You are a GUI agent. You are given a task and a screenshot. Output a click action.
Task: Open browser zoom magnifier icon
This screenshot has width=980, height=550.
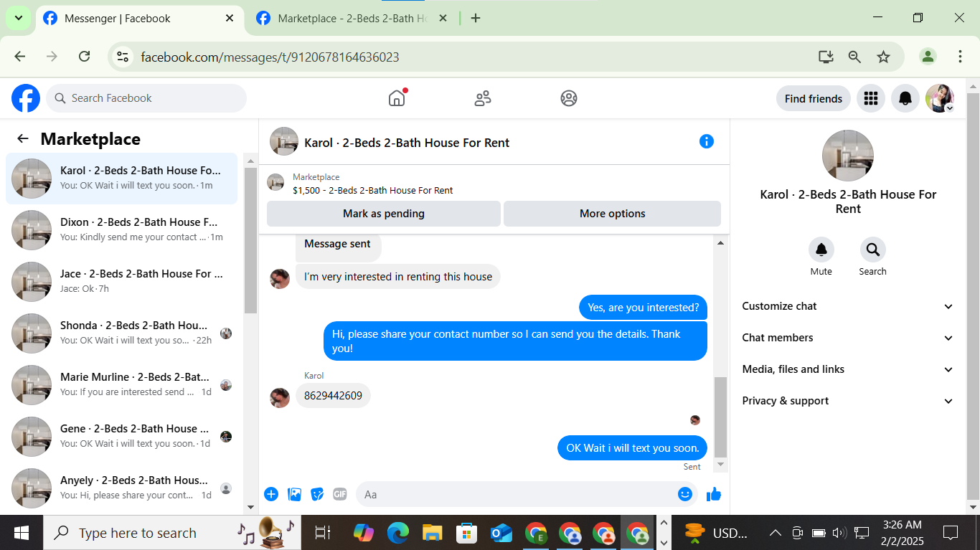tap(854, 57)
